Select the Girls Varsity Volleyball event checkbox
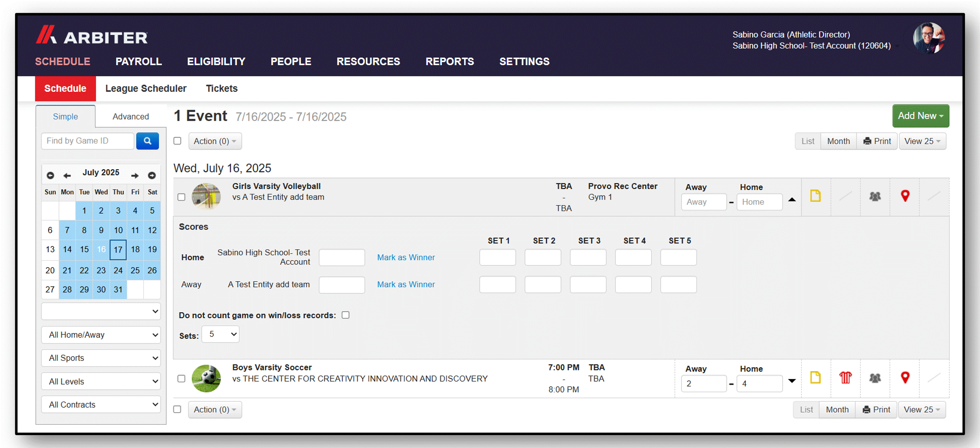Viewport: 980px width, 448px height. [181, 197]
